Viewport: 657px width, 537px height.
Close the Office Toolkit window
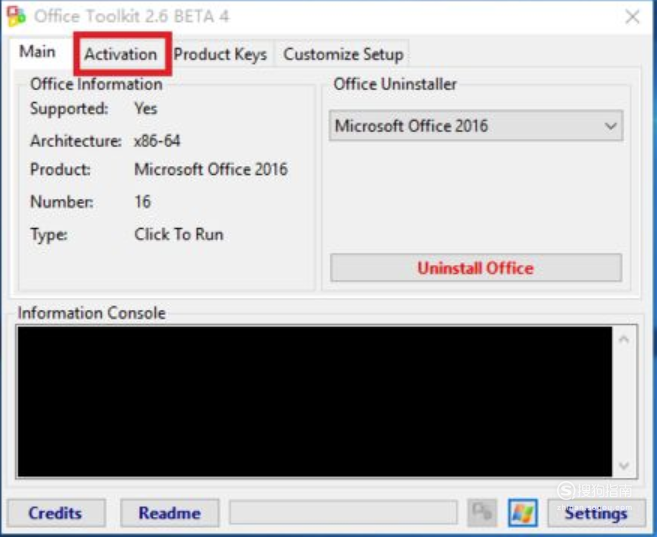(632, 17)
